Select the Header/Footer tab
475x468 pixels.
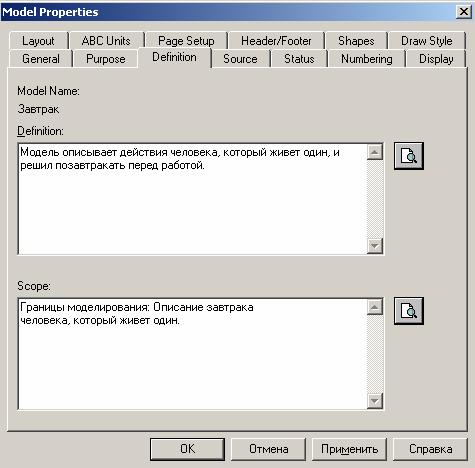[276, 41]
